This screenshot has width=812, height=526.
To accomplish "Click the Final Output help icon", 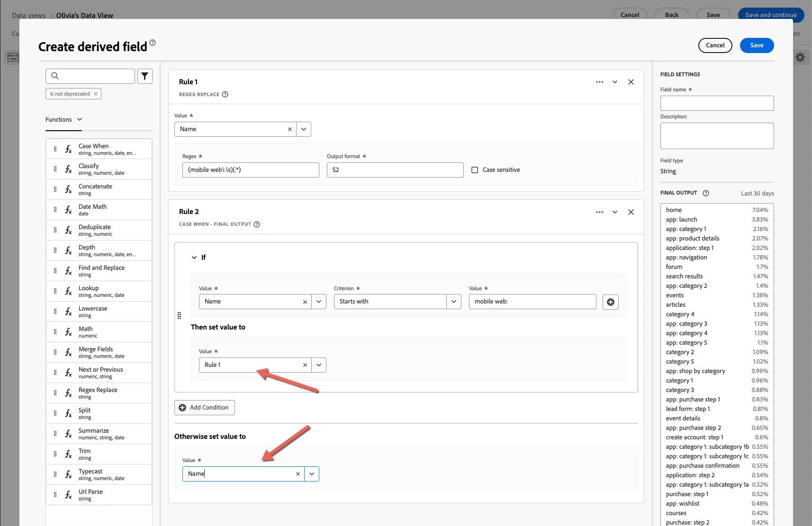I will (x=706, y=193).
